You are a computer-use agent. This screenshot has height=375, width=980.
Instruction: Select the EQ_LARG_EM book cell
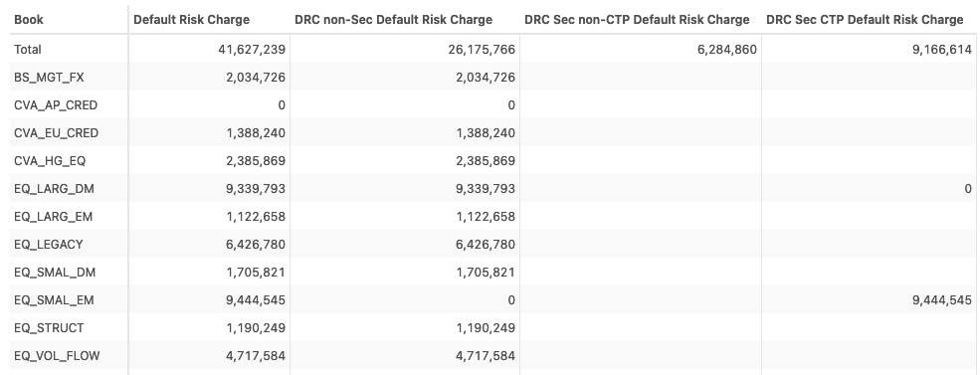(53, 217)
